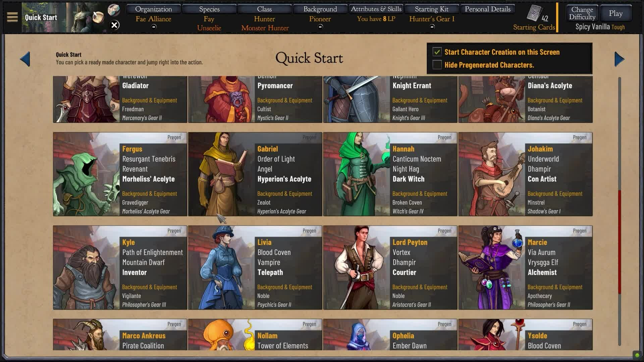The height and width of the screenshot is (362, 644).
Task: Pick Kyle the Mountain Dwarf Inventor
Action: 120,267
